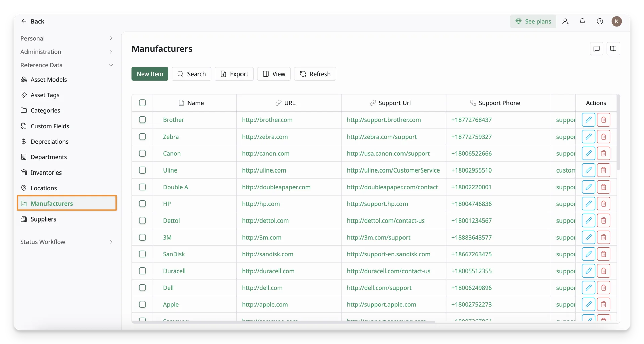Open the comments panel icon
The height and width of the screenshot is (344, 644).
pyautogui.click(x=596, y=49)
